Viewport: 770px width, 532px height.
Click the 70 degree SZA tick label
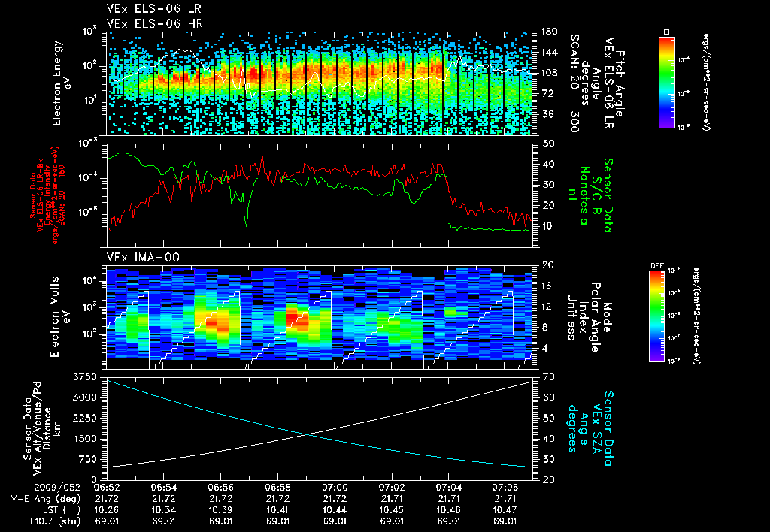tap(548, 377)
